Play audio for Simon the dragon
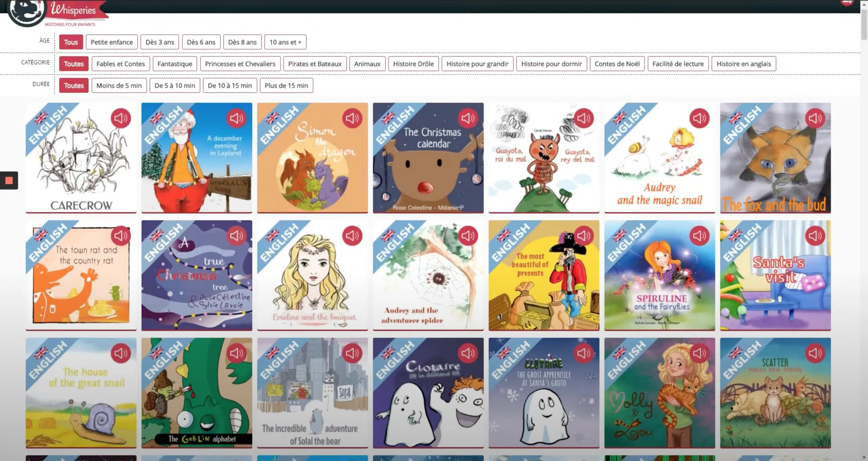Screen dimensions: 868x461 (x=352, y=118)
